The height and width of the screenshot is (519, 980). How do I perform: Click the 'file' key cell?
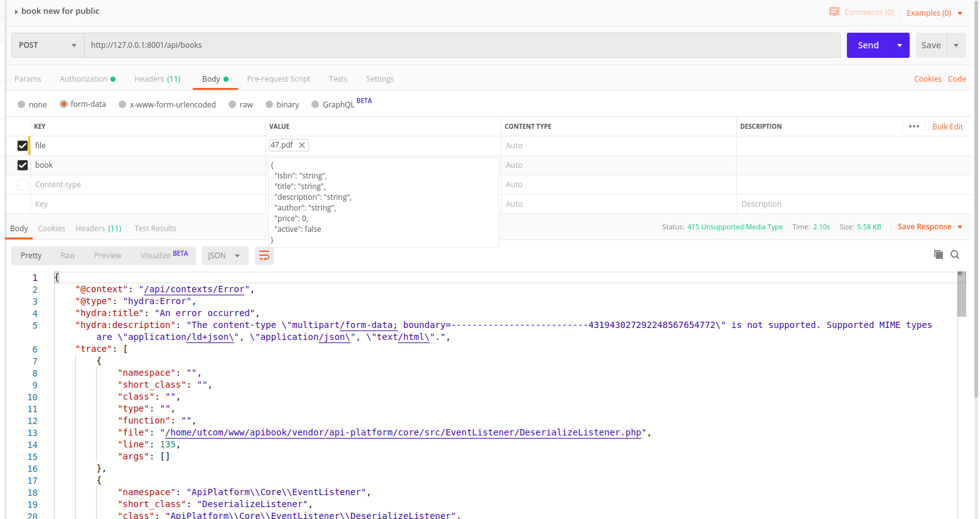pyautogui.click(x=148, y=146)
